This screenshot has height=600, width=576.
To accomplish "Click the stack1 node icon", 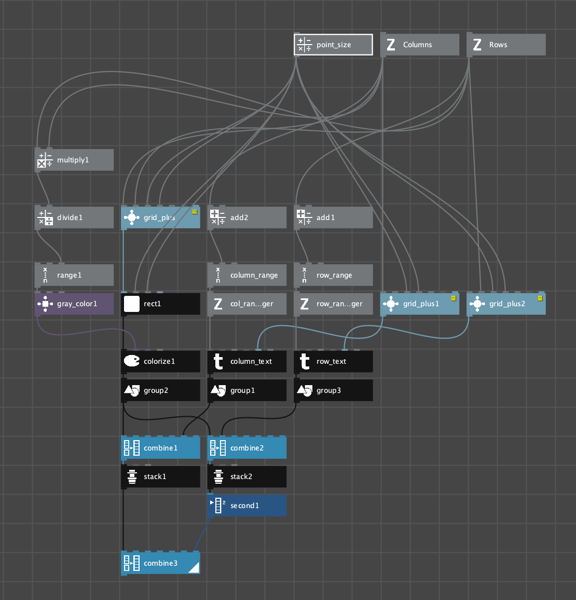I will pyautogui.click(x=132, y=477).
